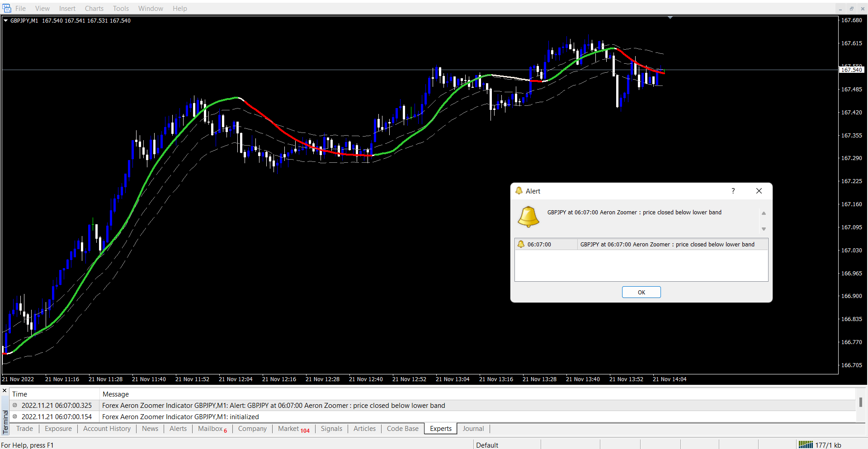Click the large golden bell alert icon

(528, 217)
